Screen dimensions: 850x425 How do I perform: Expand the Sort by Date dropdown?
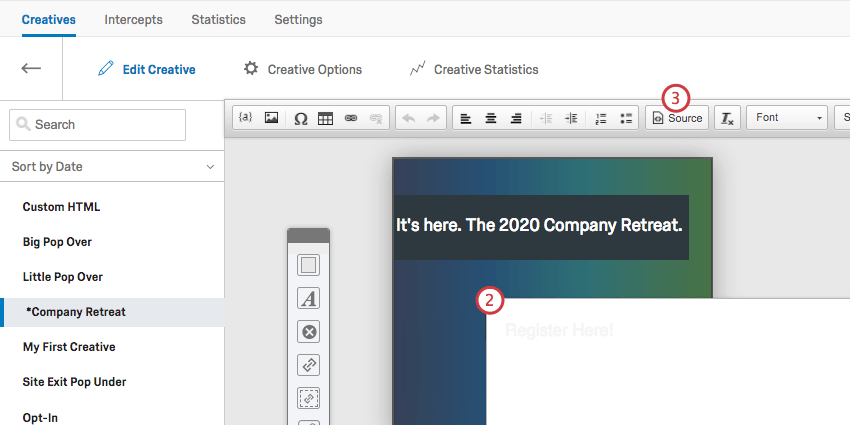point(112,166)
